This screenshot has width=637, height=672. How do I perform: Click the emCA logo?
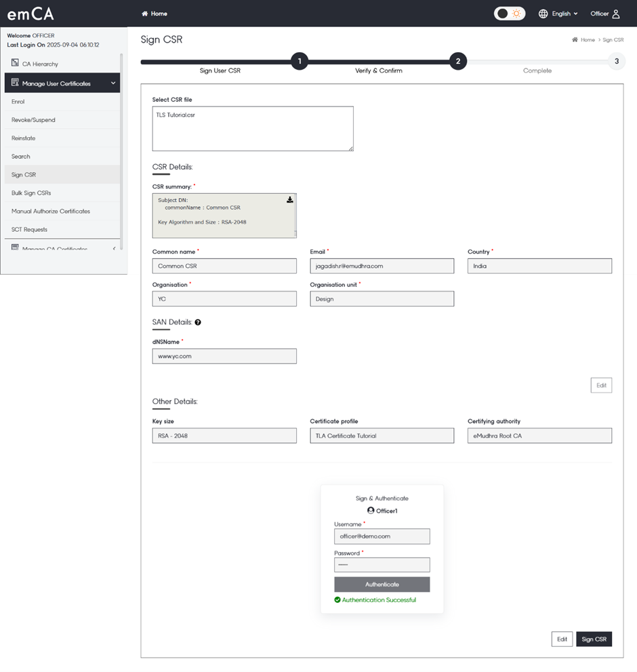pyautogui.click(x=30, y=14)
